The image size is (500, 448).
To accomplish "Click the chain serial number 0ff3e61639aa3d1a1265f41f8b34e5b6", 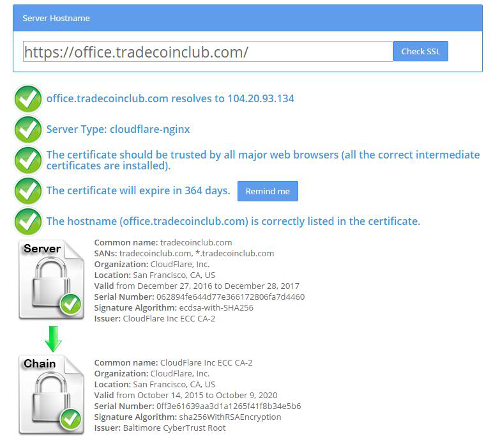I will [x=229, y=406].
